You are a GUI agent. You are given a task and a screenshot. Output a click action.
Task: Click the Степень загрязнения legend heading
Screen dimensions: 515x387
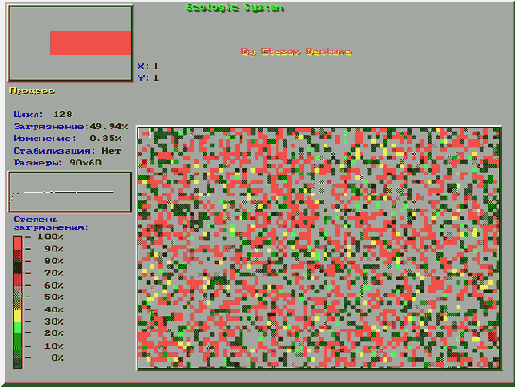coord(51,223)
